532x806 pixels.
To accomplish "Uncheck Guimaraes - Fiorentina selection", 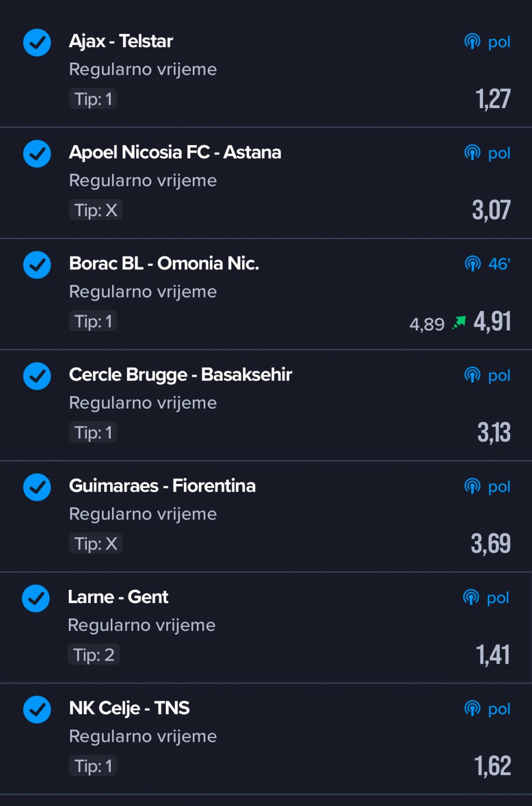I will coord(37,487).
